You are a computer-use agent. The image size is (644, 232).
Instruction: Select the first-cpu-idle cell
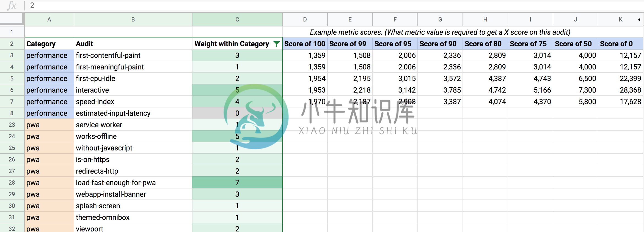[x=133, y=79]
